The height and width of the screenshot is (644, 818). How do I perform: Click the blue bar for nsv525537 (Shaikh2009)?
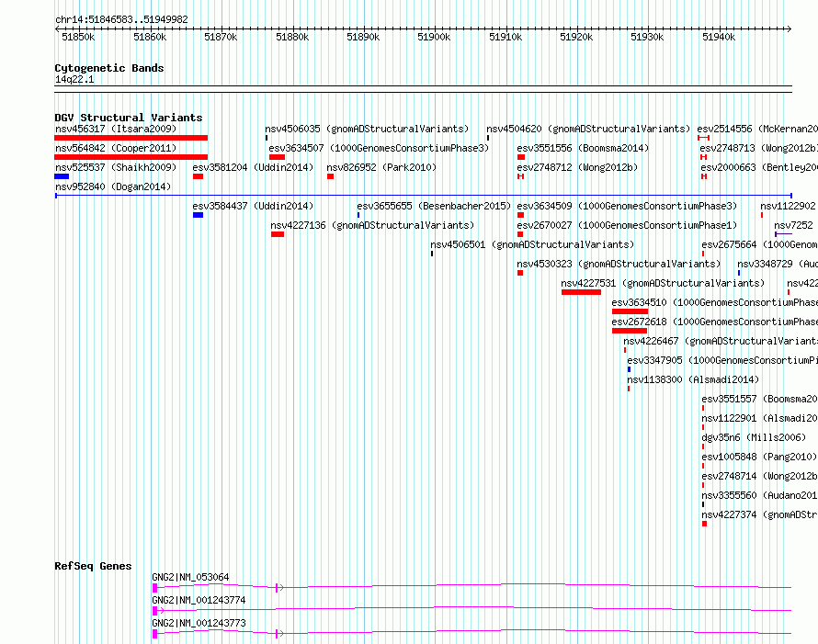pyautogui.click(x=62, y=176)
